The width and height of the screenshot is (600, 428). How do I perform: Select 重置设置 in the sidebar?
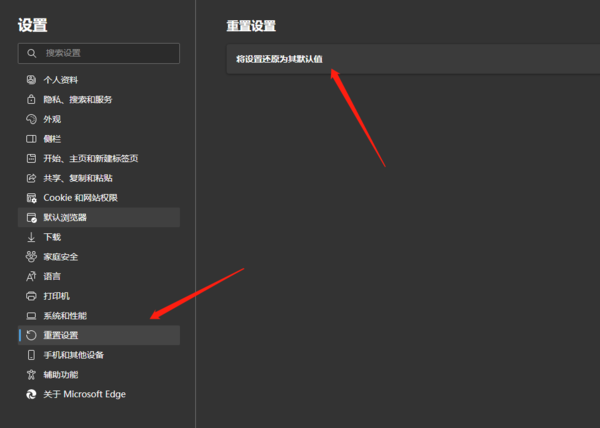click(99, 335)
